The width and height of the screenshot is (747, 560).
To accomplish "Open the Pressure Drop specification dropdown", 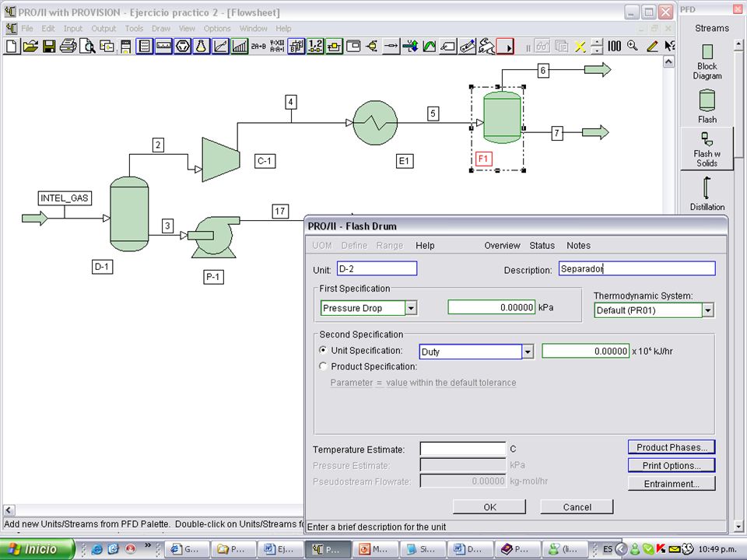I will (411, 308).
